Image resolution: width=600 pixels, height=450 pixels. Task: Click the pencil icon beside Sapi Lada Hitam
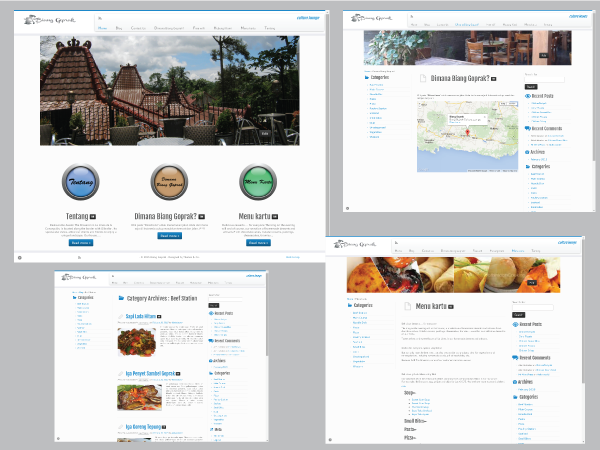121,316
